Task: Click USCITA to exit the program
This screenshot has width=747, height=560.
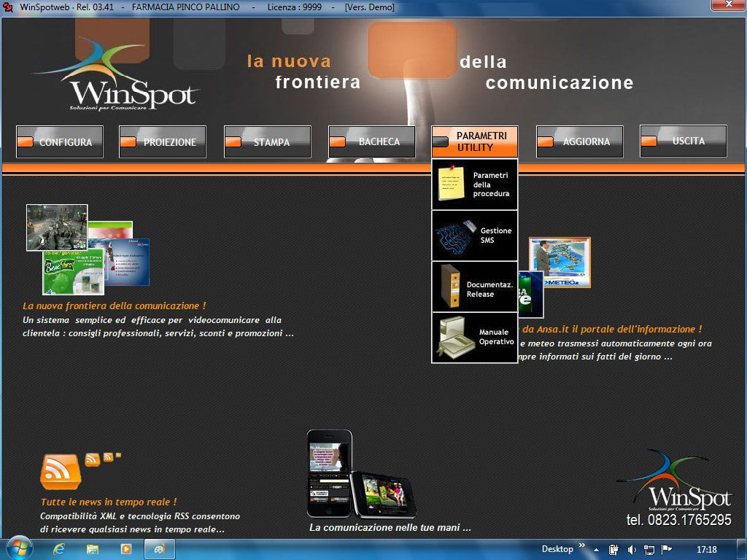Action: point(683,141)
